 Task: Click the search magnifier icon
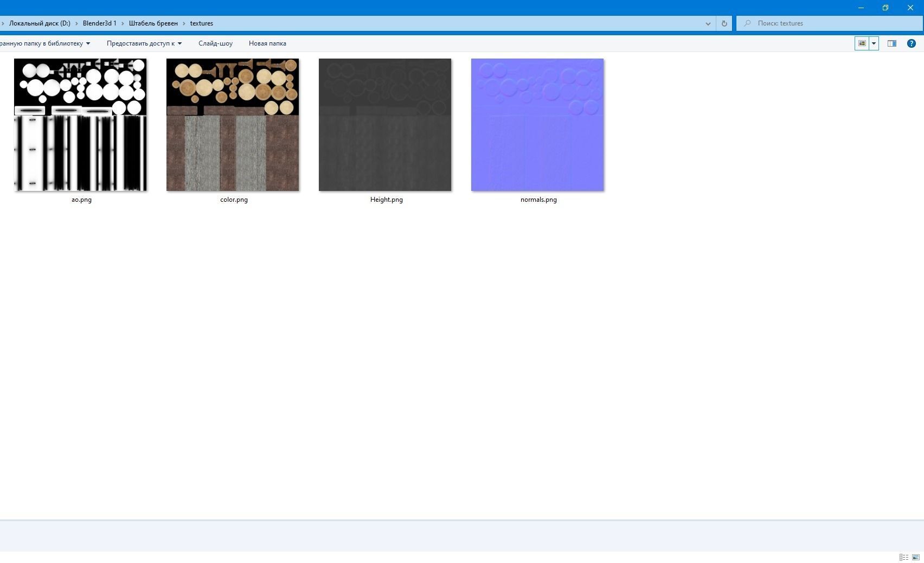748,23
